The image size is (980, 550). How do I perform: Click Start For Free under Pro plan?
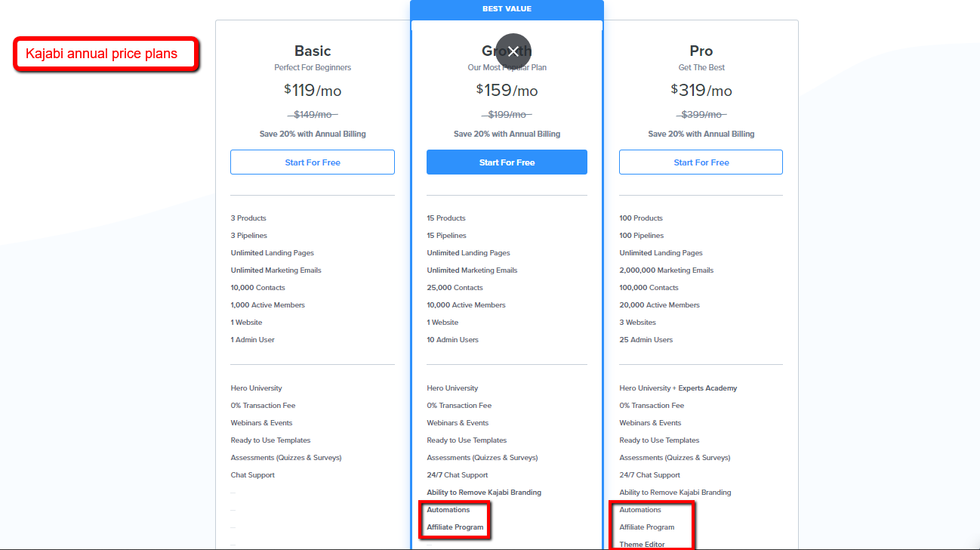tap(701, 162)
